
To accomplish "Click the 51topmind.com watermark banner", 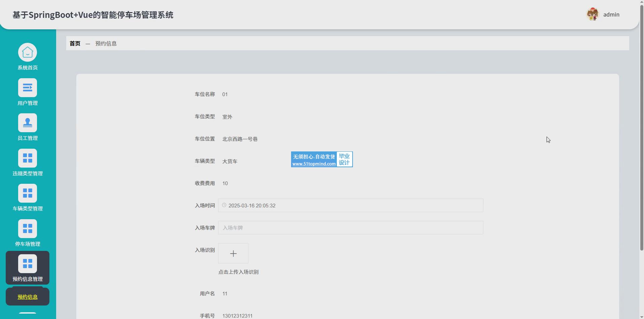I will point(322,159).
